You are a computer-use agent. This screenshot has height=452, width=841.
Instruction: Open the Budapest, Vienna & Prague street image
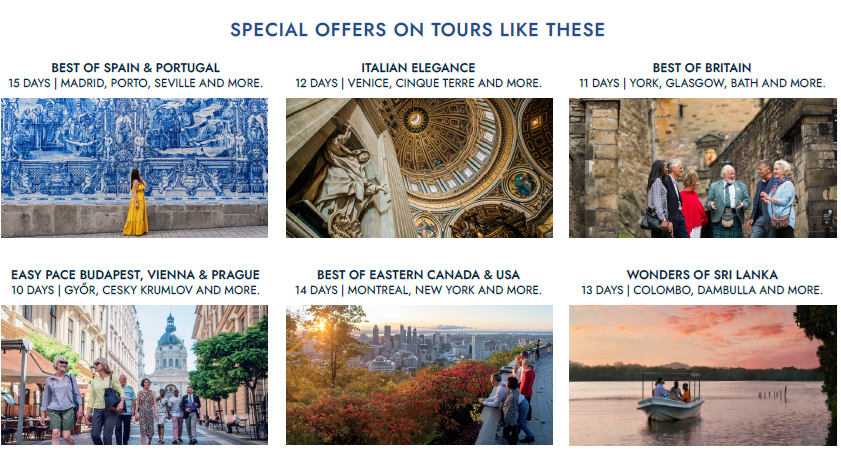pyautogui.click(x=134, y=374)
